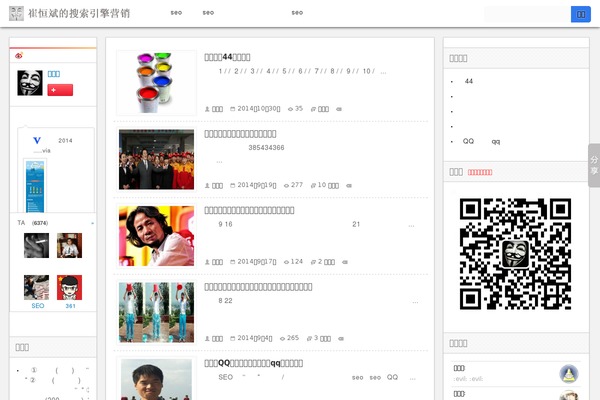600x400 pixels.
Task: Click author icon on the 2014-9-17 post
Action: (x=207, y=262)
